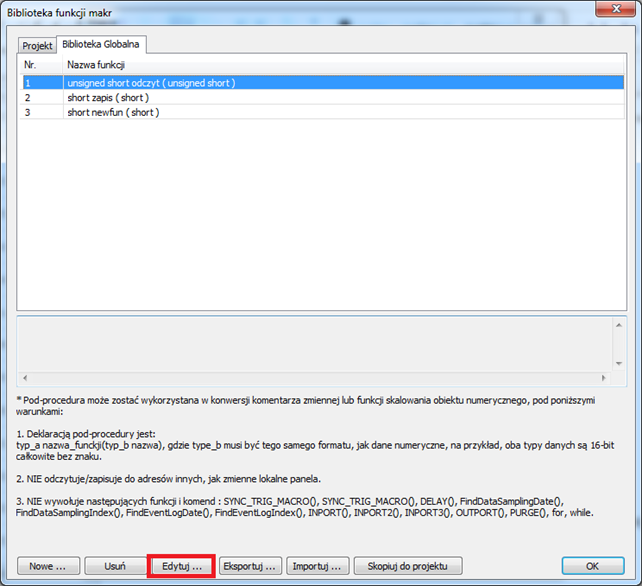Select the short zapis function row

pos(323,97)
